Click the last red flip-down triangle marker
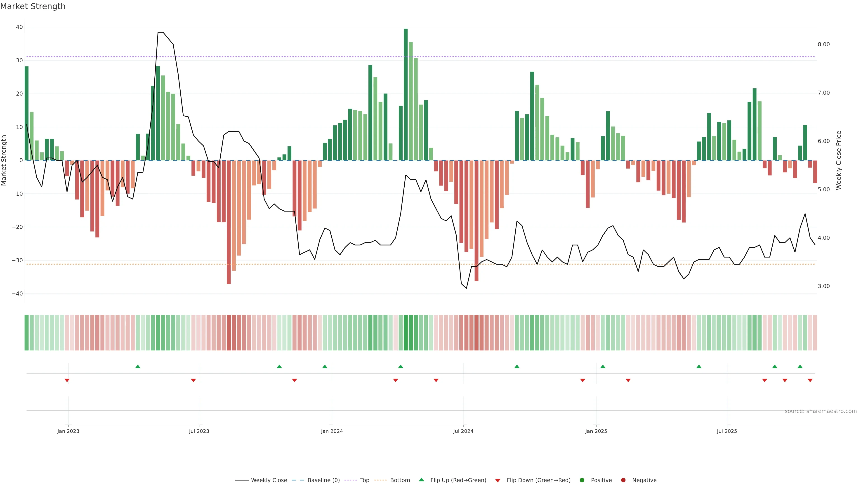 [810, 380]
